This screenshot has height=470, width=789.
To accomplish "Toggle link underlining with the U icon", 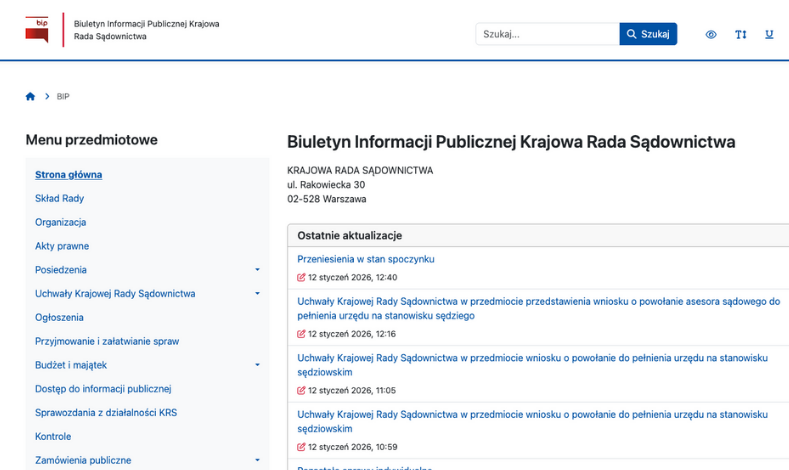I will coord(769,35).
